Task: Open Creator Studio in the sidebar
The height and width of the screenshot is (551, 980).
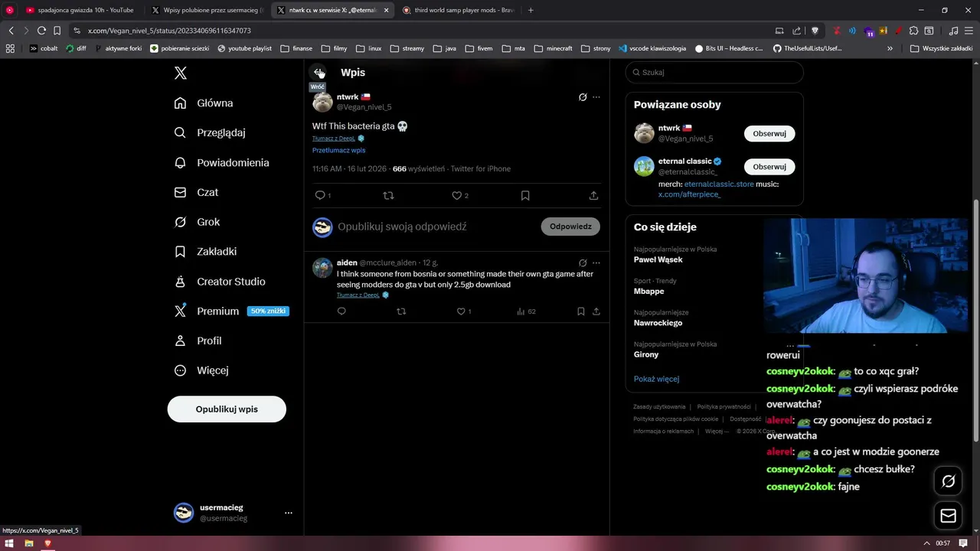Action: coord(220,282)
